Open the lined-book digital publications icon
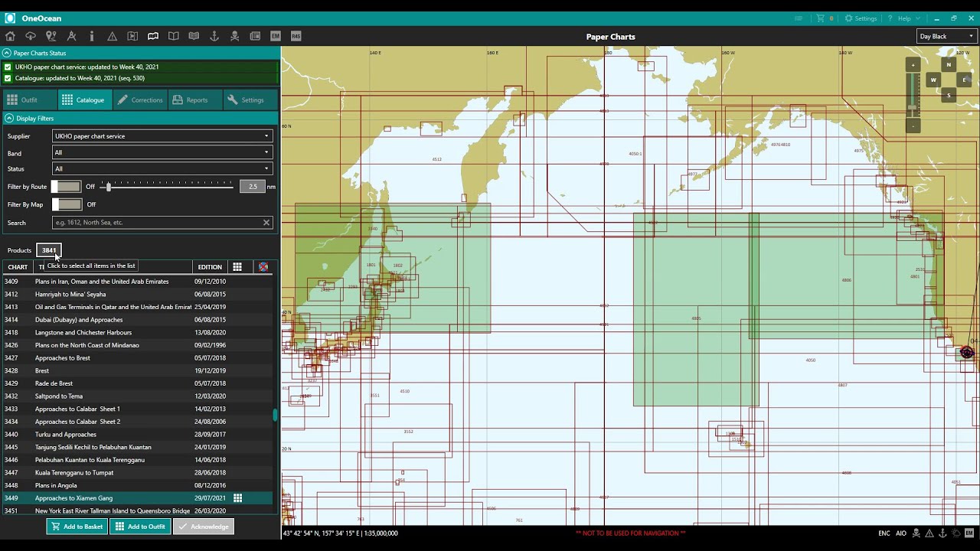 194,36
